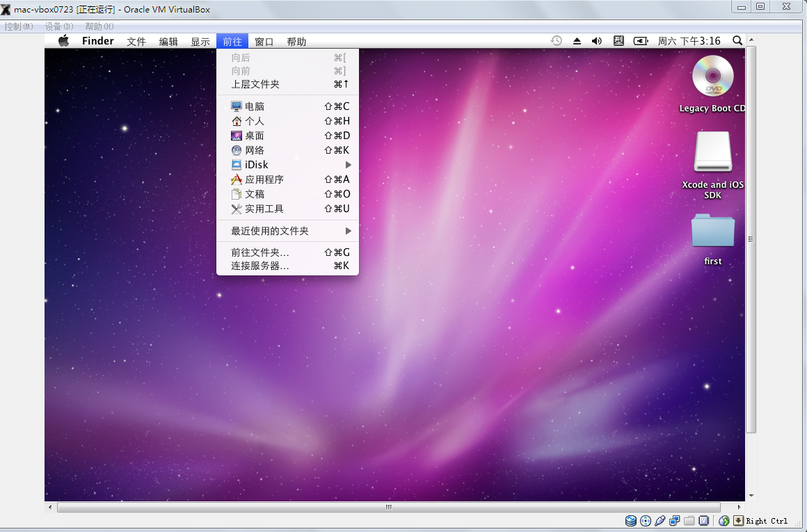Image resolution: width=807 pixels, height=532 pixels.
Task: Click the vertical scrollbar thumb
Action: (751, 239)
